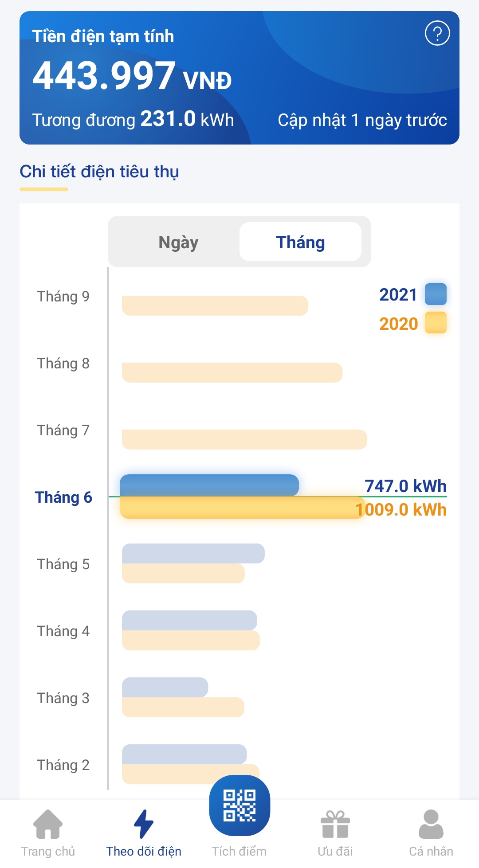Select the Tháng 9 2020 bar
The image size is (479, 868).
(x=215, y=305)
